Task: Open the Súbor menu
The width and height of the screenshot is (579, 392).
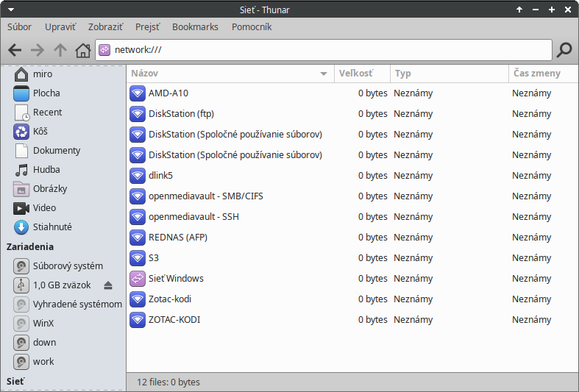Action: [20, 27]
